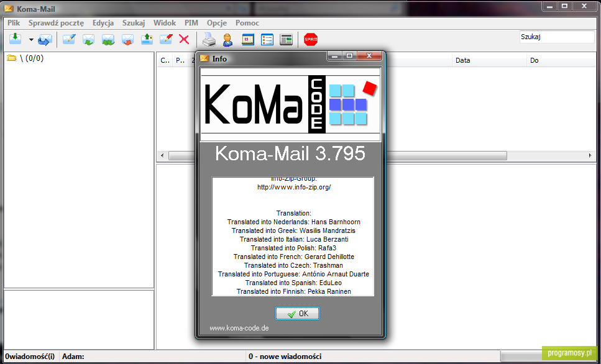Click the P.. column header
The image size is (601, 364).
[x=180, y=60]
